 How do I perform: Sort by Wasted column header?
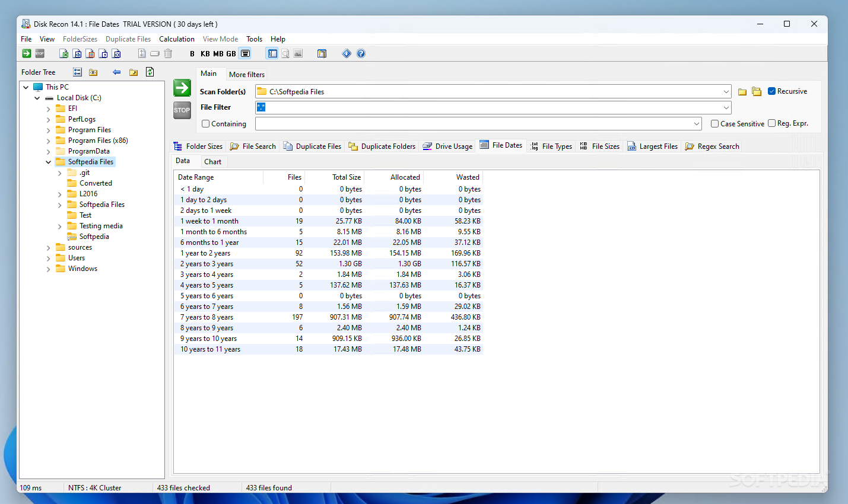point(453,177)
